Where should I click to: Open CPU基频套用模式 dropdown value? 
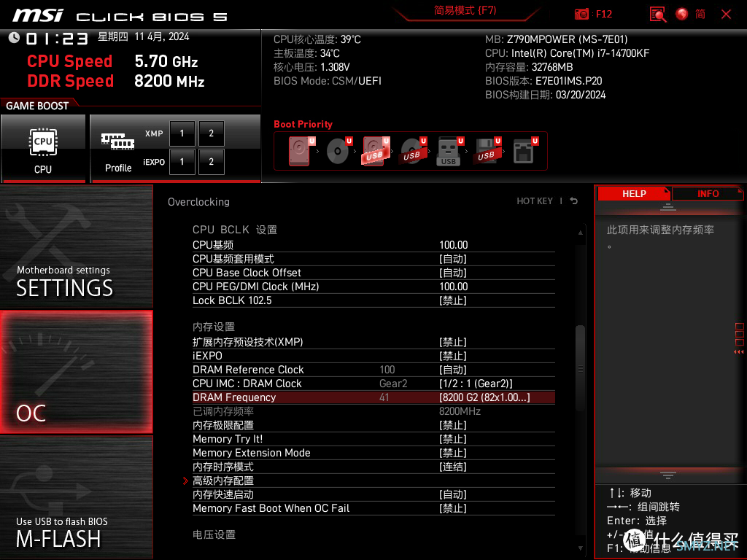tap(452, 259)
